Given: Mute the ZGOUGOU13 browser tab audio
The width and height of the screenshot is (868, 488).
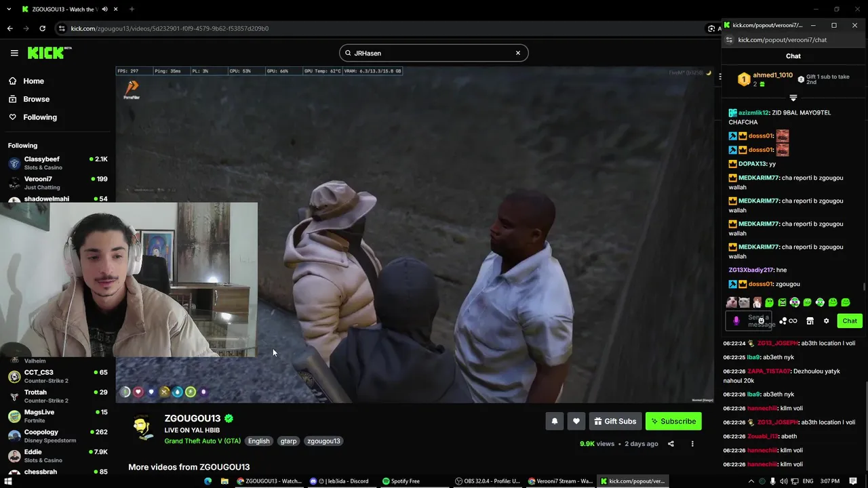Looking at the screenshot, I should pyautogui.click(x=104, y=9).
